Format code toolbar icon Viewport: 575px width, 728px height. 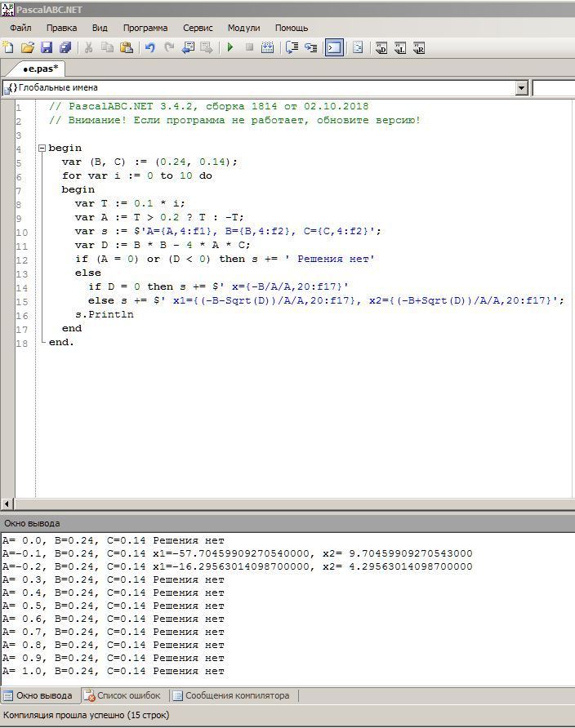click(x=358, y=47)
